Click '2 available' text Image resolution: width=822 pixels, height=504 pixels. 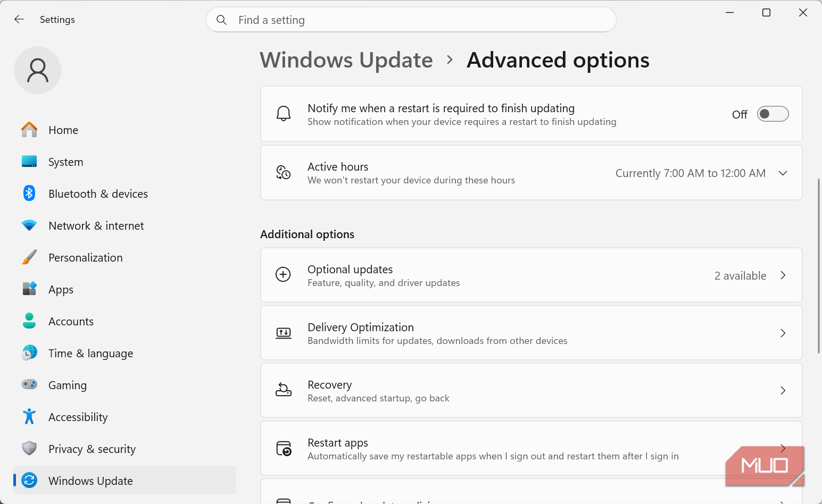point(740,276)
